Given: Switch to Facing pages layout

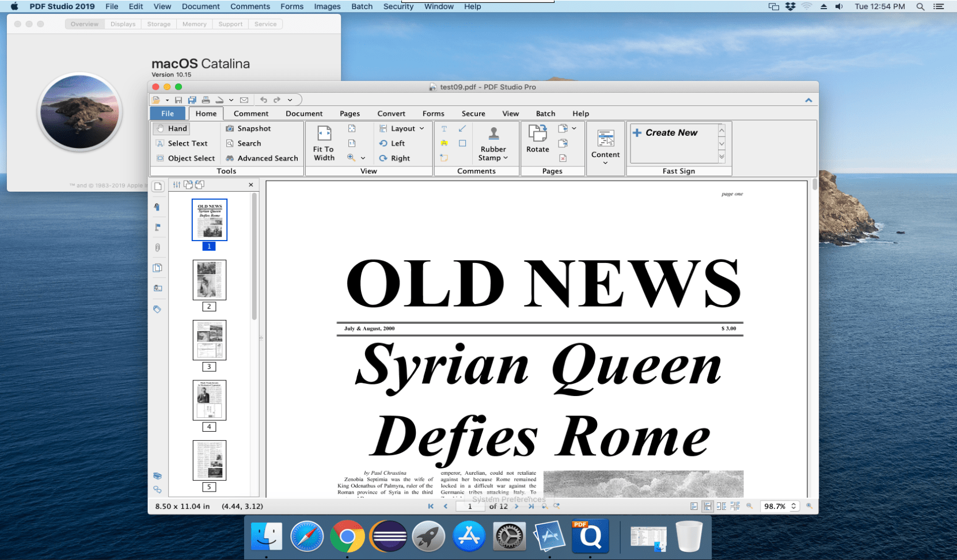Looking at the screenshot, I should 721,506.
